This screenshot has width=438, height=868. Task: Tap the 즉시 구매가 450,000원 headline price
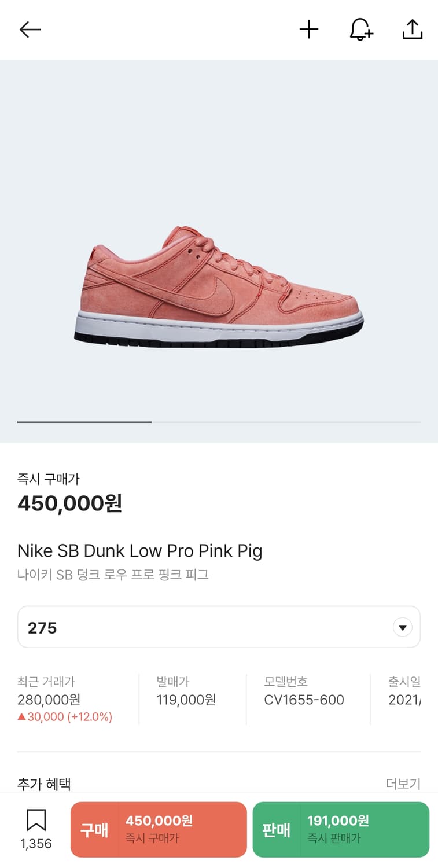(x=69, y=502)
